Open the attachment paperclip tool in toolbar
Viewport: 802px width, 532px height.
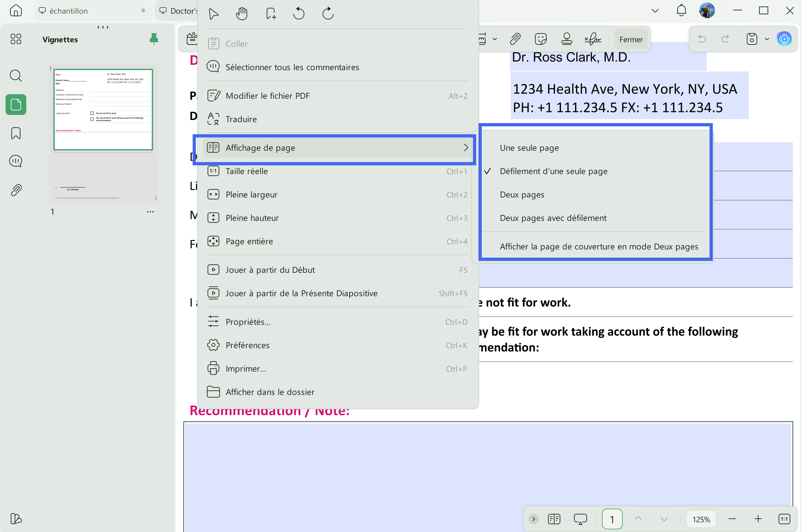[x=515, y=39]
